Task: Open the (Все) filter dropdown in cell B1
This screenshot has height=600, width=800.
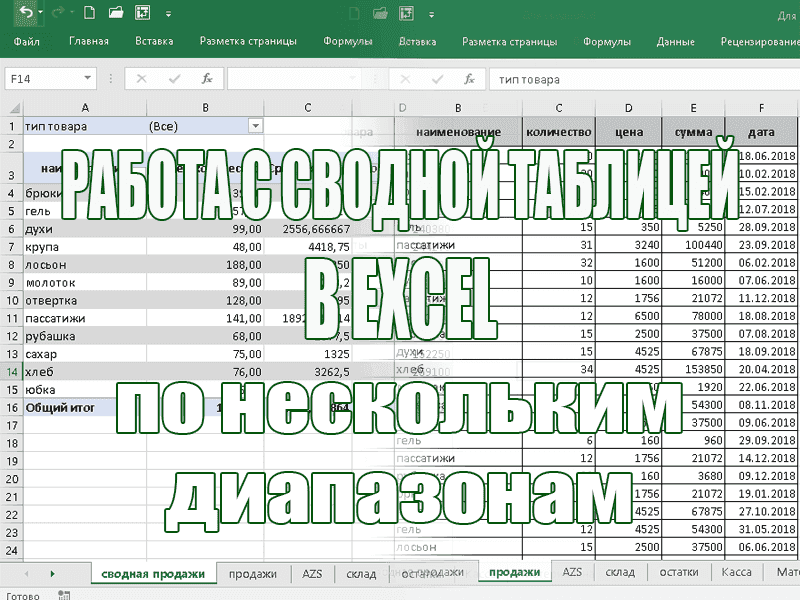Action: point(255,126)
